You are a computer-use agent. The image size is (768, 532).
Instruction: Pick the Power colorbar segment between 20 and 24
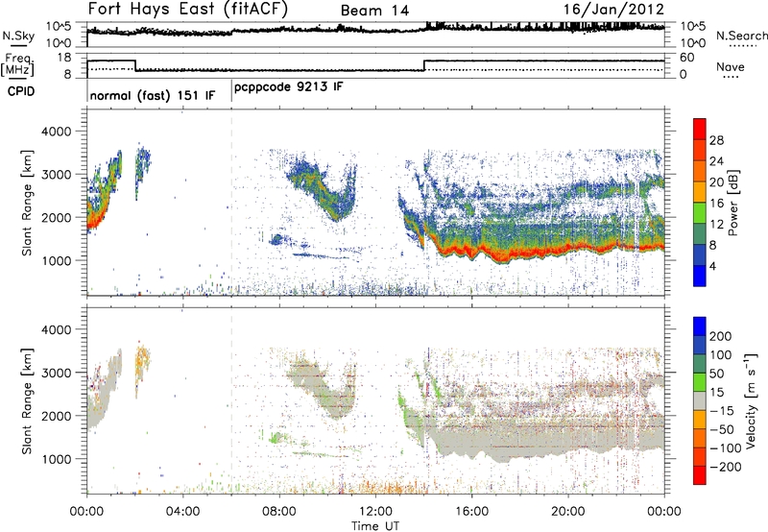coord(700,172)
